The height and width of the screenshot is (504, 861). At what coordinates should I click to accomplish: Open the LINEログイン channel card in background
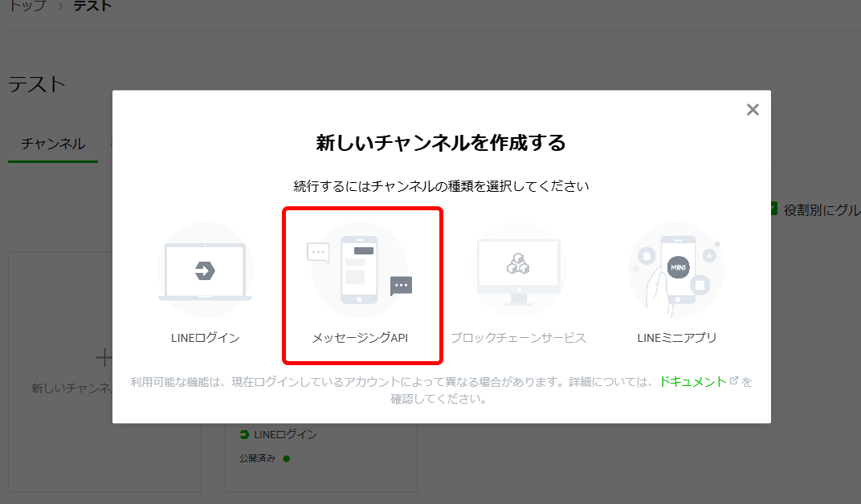(x=320, y=457)
